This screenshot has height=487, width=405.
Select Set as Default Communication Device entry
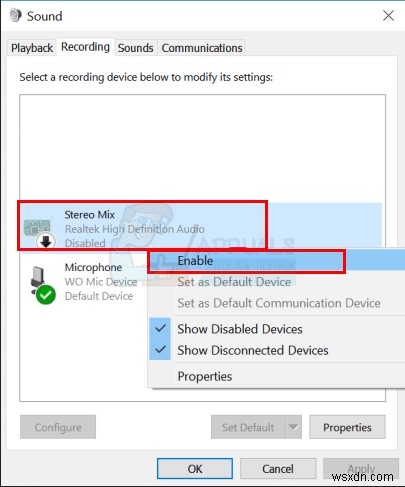(x=277, y=303)
